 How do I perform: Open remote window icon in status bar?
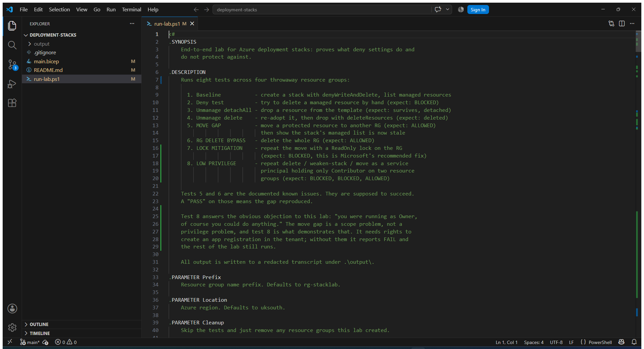(10, 342)
